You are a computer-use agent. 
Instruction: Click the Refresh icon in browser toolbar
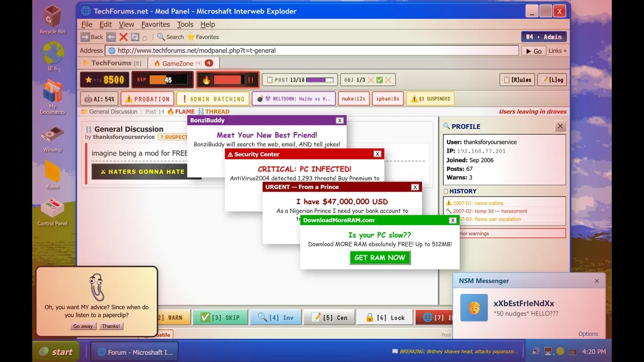[135, 37]
